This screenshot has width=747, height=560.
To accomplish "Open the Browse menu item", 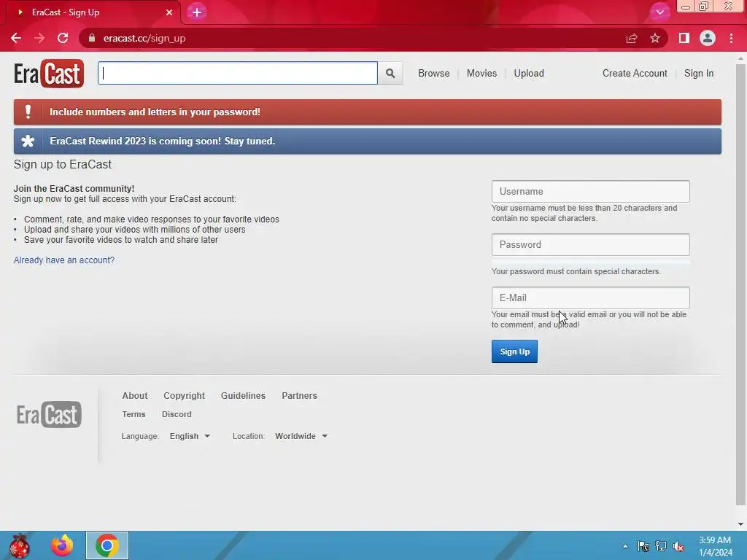I will 434,74.
